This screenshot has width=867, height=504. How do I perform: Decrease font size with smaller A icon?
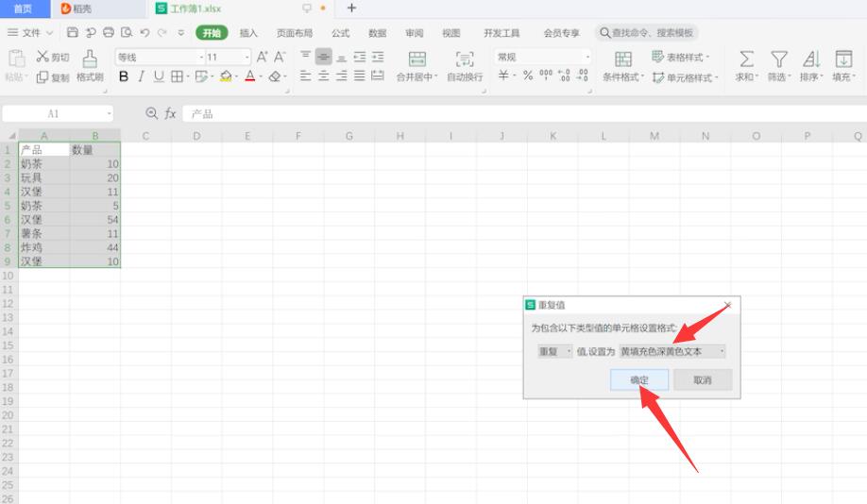click(x=280, y=57)
